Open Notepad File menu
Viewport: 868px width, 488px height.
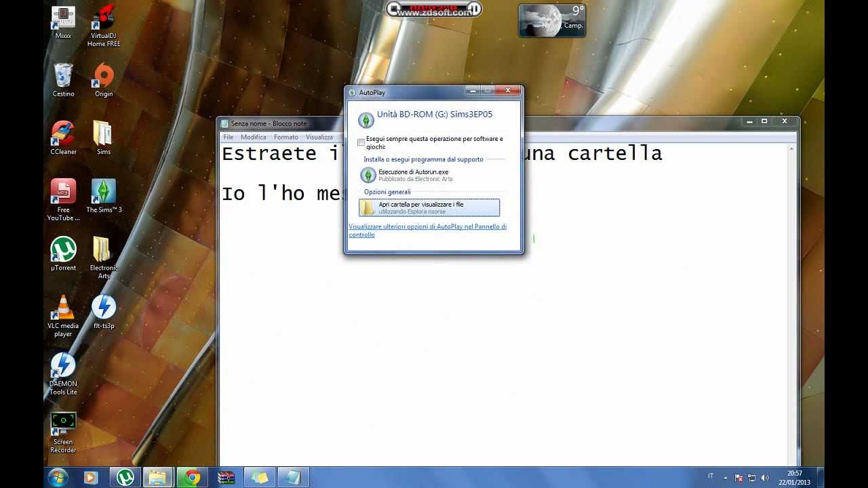tap(229, 137)
